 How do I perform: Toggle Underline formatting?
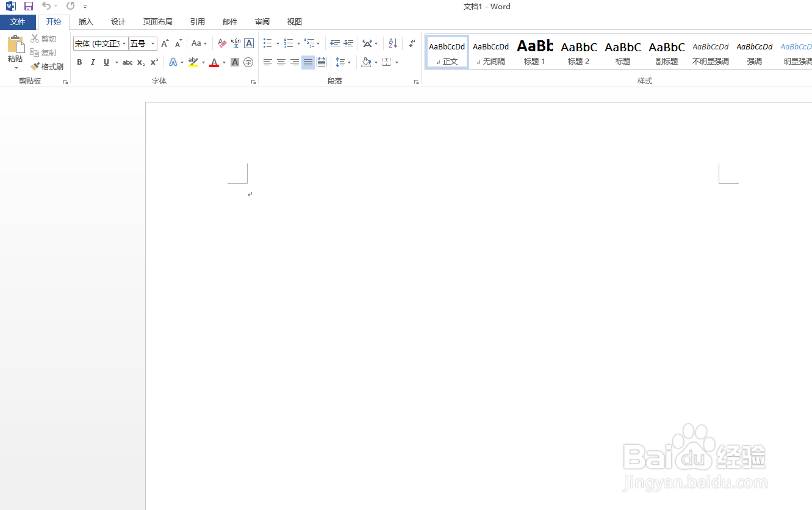point(106,62)
